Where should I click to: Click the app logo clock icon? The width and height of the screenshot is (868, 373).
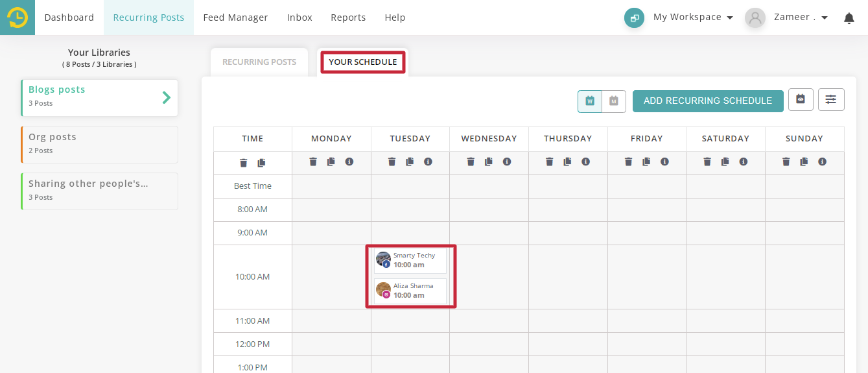tap(18, 18)
